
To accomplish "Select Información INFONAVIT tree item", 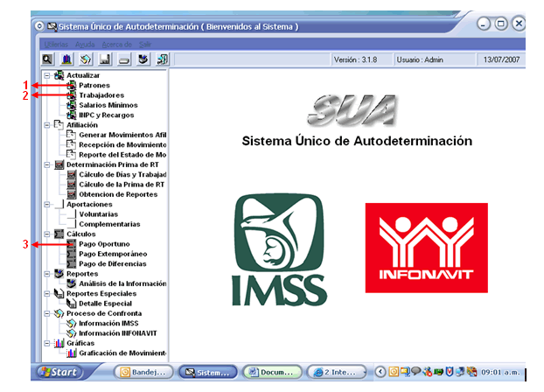I will (x=118, y=333).
